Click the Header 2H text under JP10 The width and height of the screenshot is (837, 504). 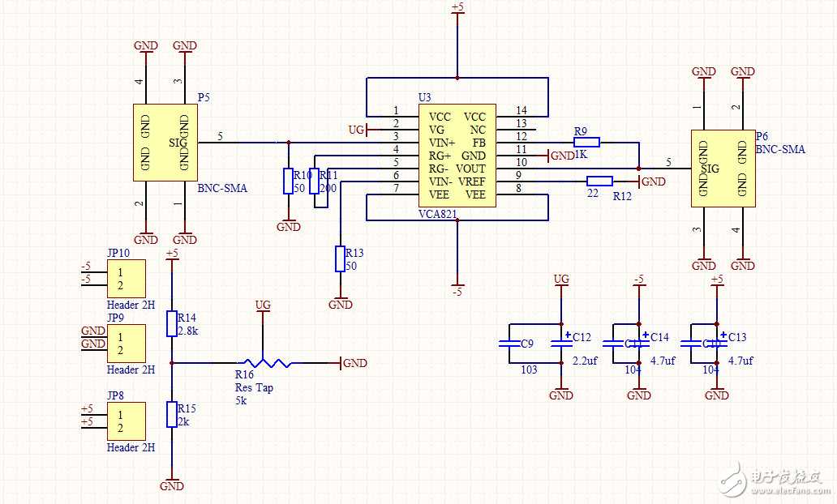(x=131, y=305)
